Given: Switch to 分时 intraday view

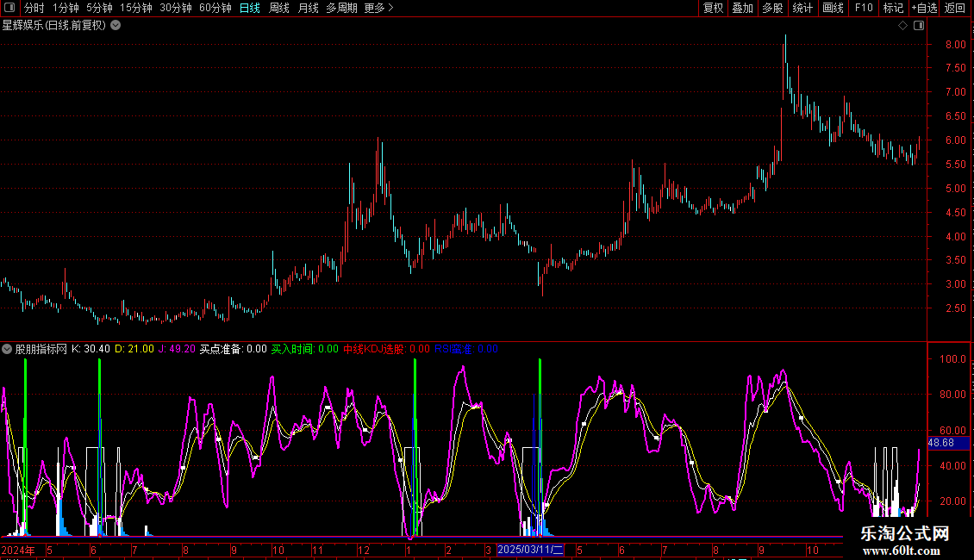Looking at the screenshot, I should (34, 8).
